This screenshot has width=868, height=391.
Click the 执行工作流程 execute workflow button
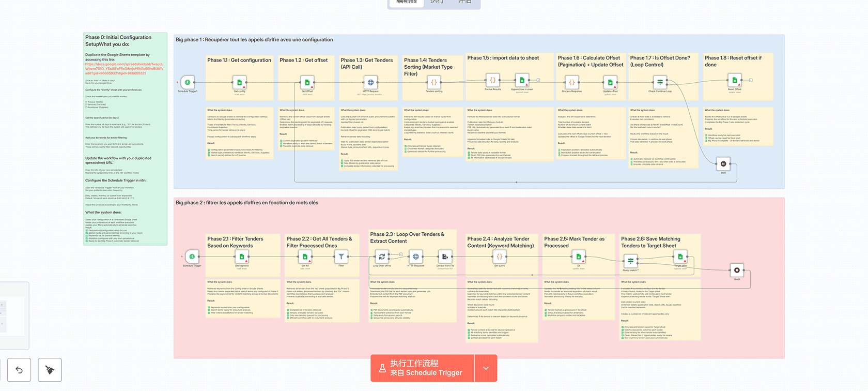[422, 368]
